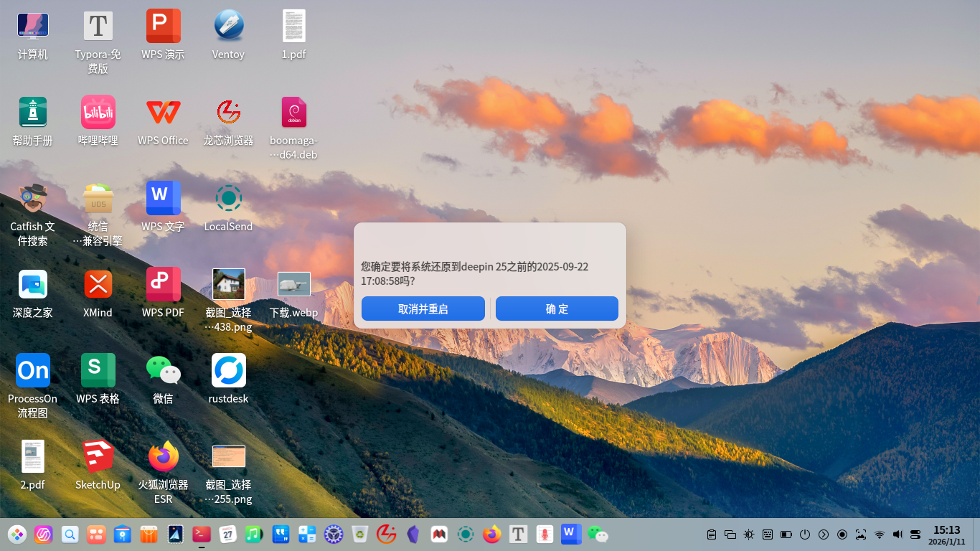Click the recycle bin in the dock
980x551 pixels.
point(360,534)
